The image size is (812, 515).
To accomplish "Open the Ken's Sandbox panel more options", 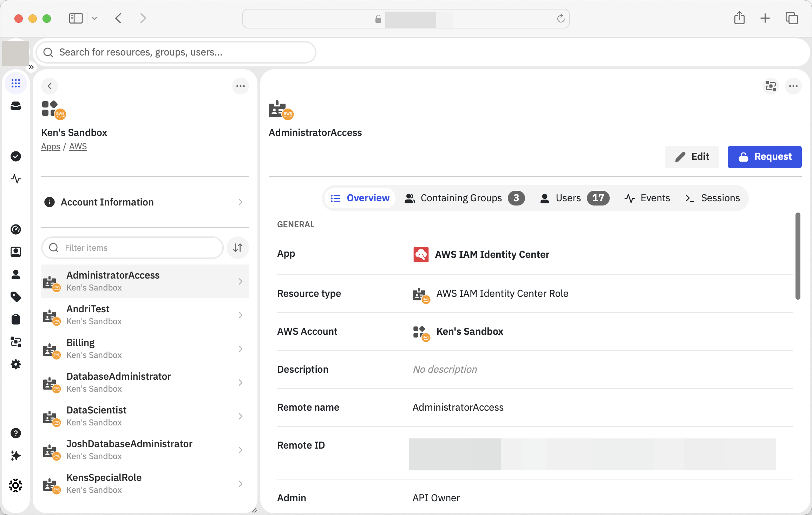I will (241, 86).
